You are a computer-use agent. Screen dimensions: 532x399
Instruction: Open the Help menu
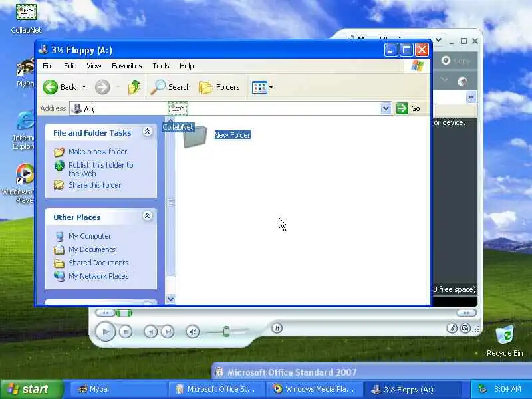187,66
